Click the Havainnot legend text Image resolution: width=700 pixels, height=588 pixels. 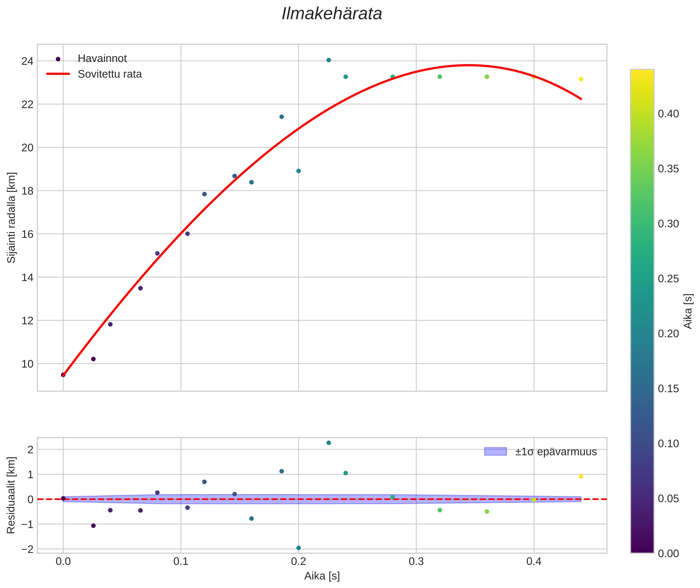pyautogui.click(x=102, y=59)
